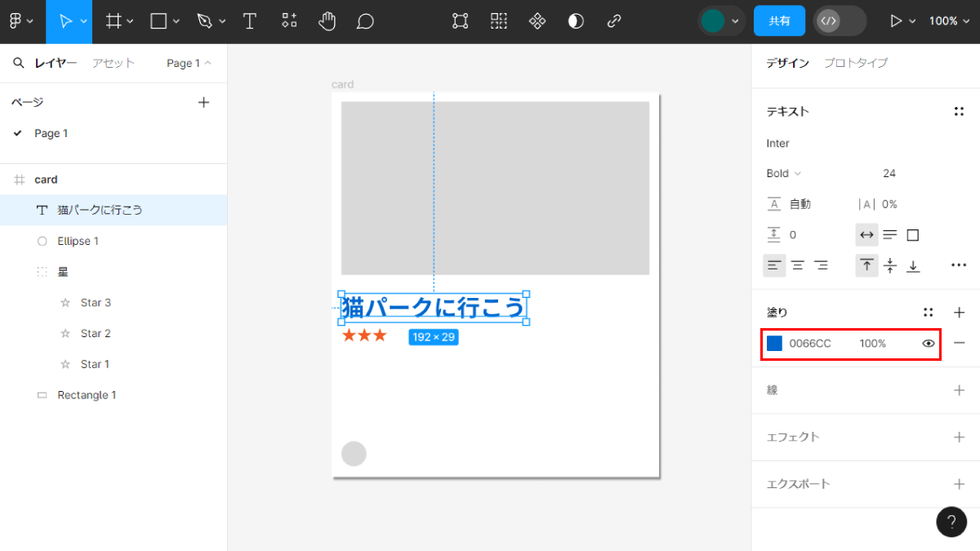Screen dimensions: 980x551
Task: Click the blue fill color swatch
Action: 774,344
